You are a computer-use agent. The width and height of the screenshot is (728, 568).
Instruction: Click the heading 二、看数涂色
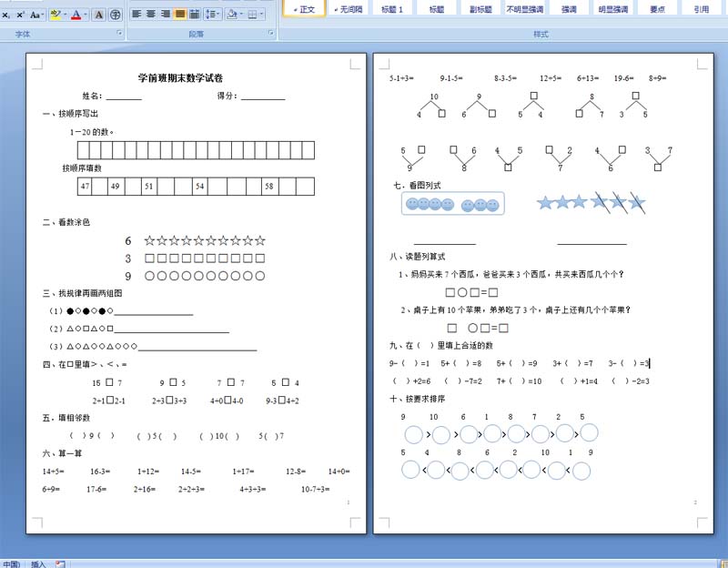66,222
